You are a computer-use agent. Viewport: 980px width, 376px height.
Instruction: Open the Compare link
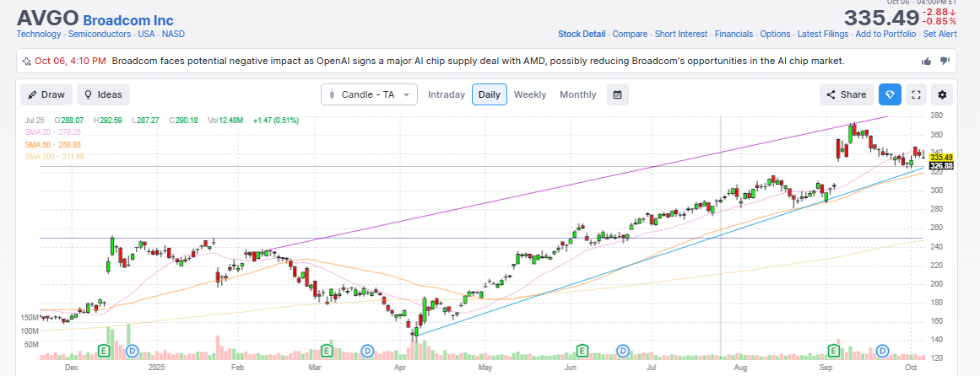pyautogui.click(x=630, y=35)
